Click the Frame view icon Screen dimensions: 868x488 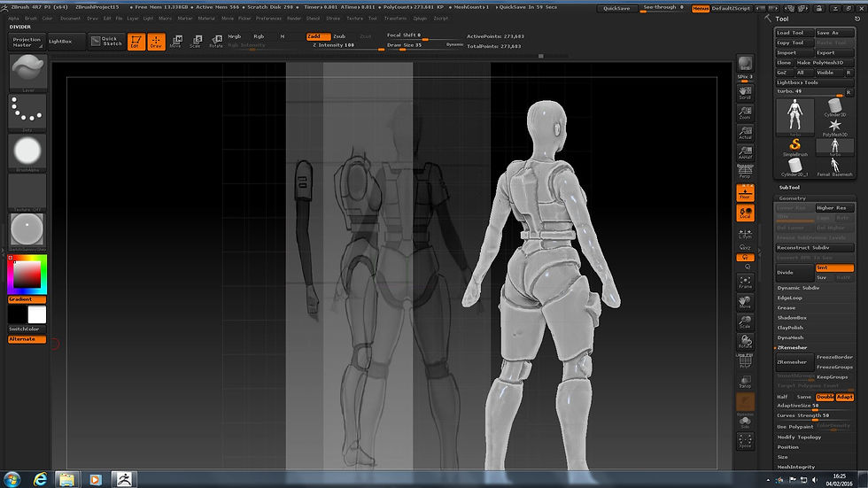point(745,282)
